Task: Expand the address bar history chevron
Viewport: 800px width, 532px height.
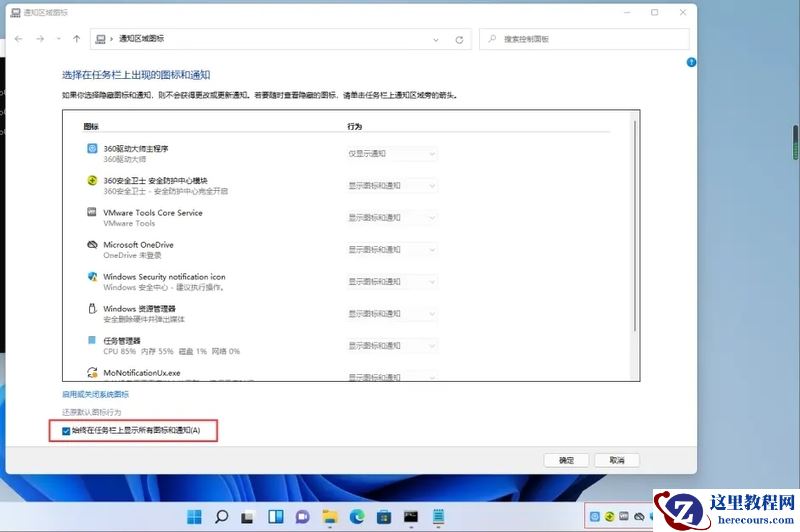Action: [436, 40]
